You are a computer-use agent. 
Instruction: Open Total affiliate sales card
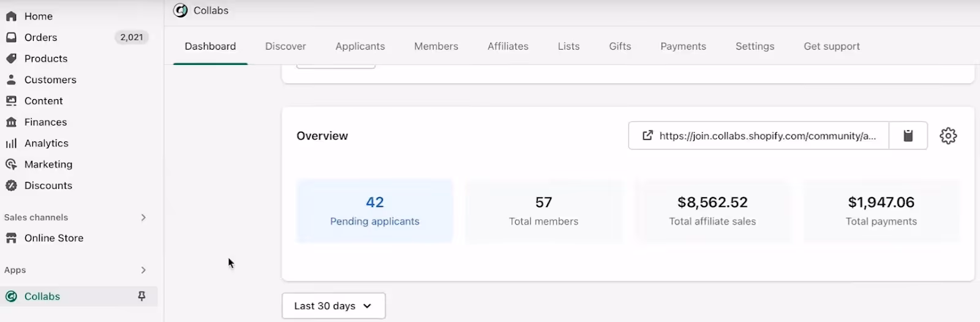pyautogui.click(x=712, y=211)
